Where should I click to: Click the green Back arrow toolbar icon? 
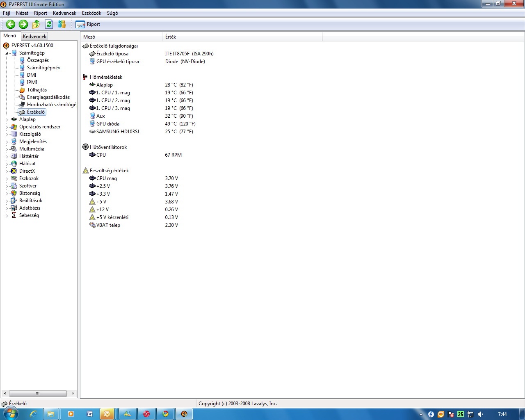click(11, 24)
